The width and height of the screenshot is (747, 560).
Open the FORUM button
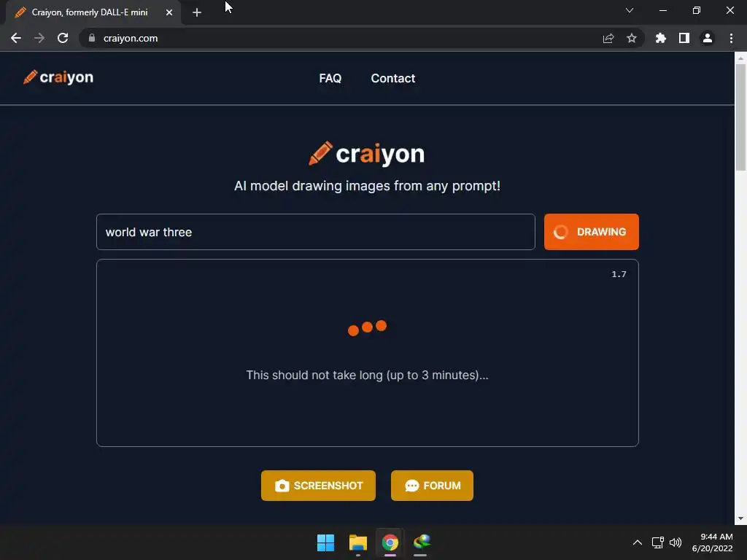pyautogui.click(x=432, y=486)
